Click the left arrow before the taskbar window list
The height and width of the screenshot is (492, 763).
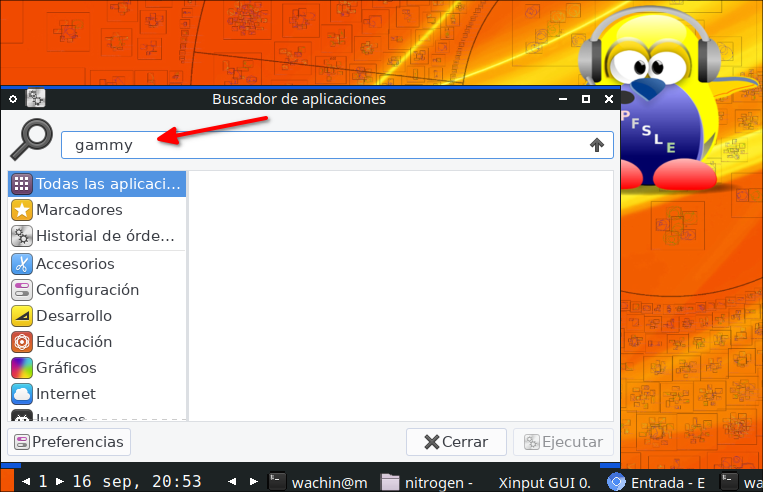point(232,482)
